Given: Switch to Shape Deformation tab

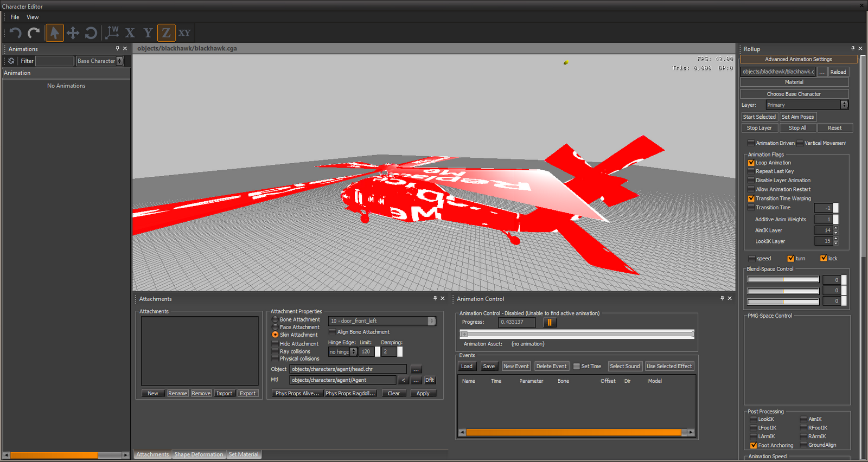Looking at the screenshot, I should (x=199, y=454).
